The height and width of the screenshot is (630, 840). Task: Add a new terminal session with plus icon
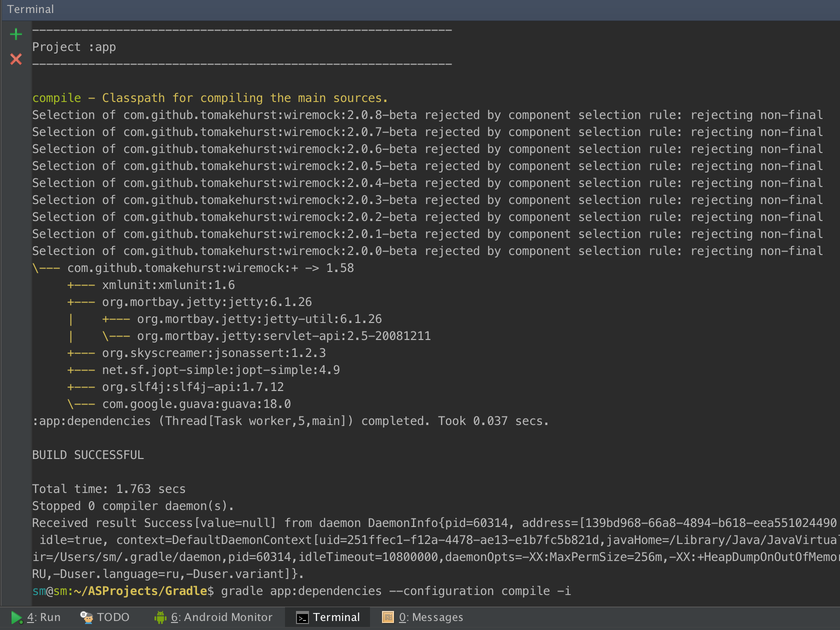(16, 34)
